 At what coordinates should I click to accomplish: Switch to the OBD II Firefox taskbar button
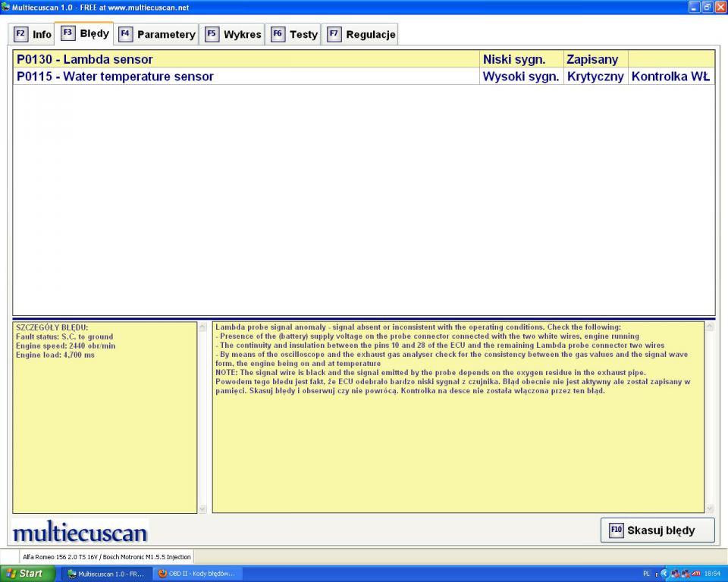pos(197,574)
